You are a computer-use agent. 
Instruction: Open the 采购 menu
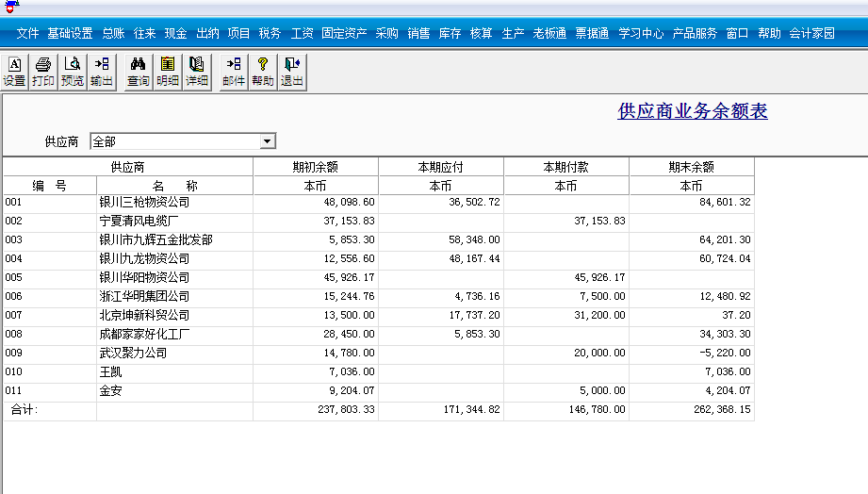(386, 33)
